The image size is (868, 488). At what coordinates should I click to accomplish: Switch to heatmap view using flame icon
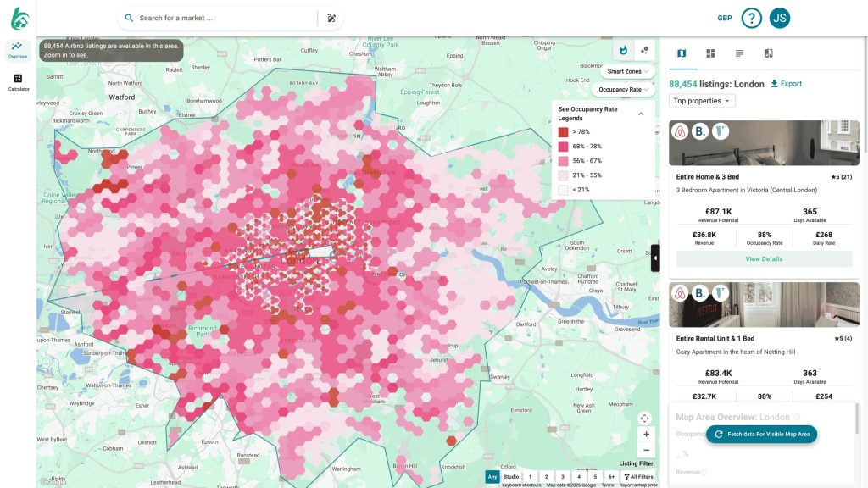coord(624,51)
